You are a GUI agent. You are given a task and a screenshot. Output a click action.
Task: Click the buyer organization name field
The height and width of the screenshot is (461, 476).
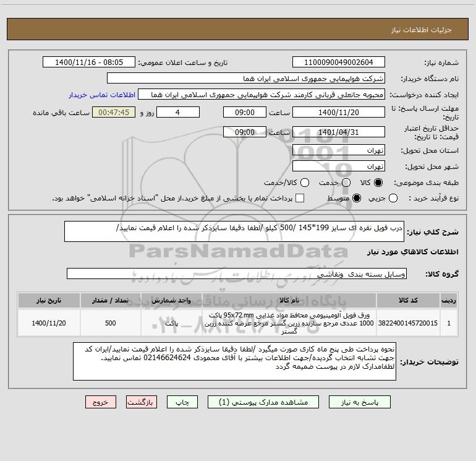246,78
